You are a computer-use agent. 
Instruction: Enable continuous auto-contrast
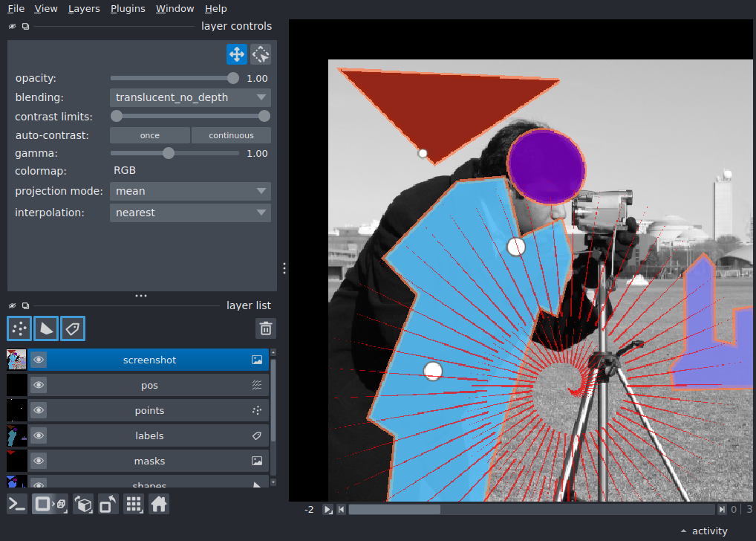tap(232, 135)
